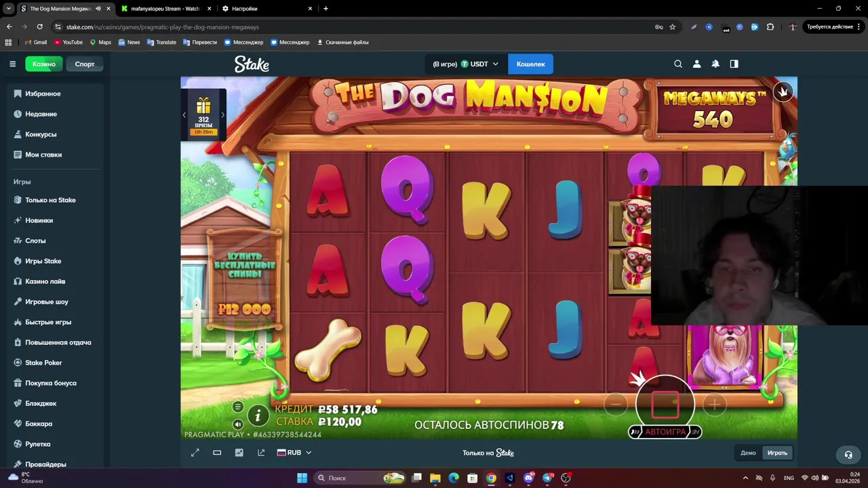868x488 pixels.
Task: Open the game info (i) button
Action: [x=258, y=416]
